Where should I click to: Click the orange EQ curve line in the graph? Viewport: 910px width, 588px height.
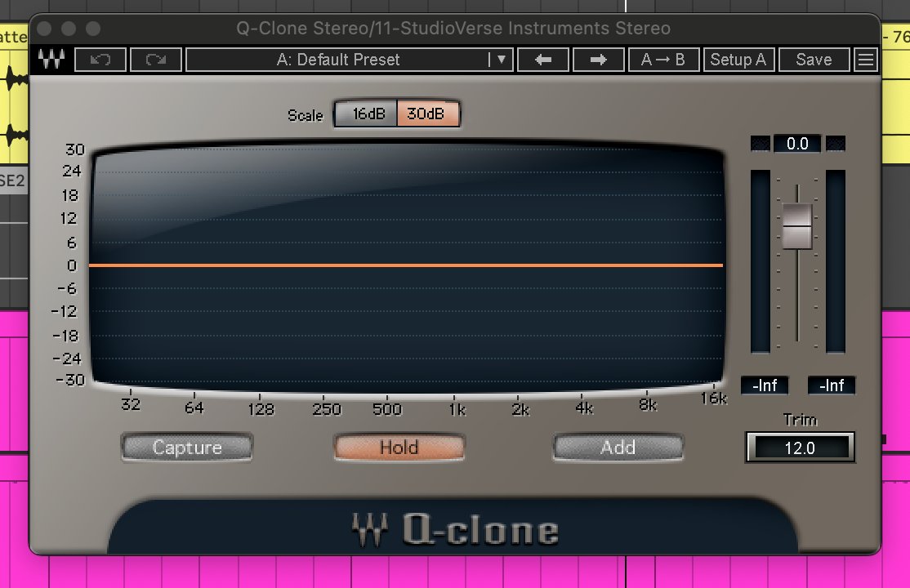406,265
